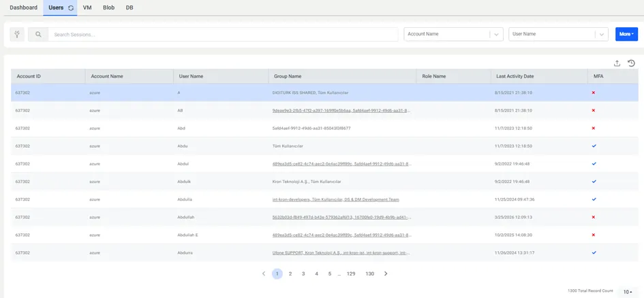Sort by Last Activity Date column header
The width and height of the screenshot is (644, 298).
[539, 76]
